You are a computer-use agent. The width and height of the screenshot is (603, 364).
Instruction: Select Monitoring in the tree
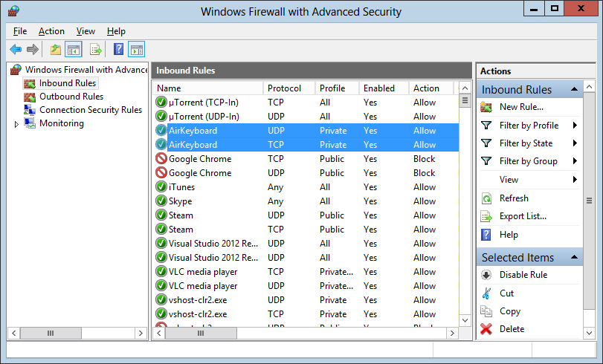(62, 123)
